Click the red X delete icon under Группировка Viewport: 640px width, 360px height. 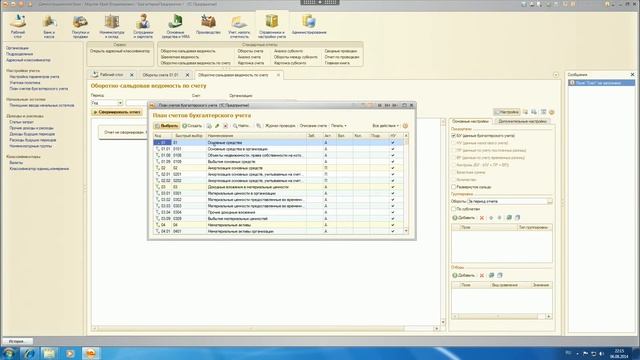coord(482,218)
